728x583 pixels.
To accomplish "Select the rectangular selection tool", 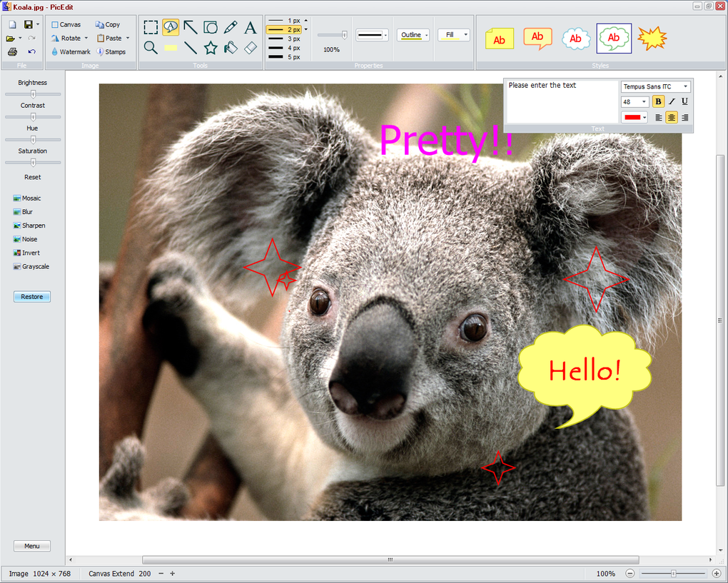I will 151,26.
